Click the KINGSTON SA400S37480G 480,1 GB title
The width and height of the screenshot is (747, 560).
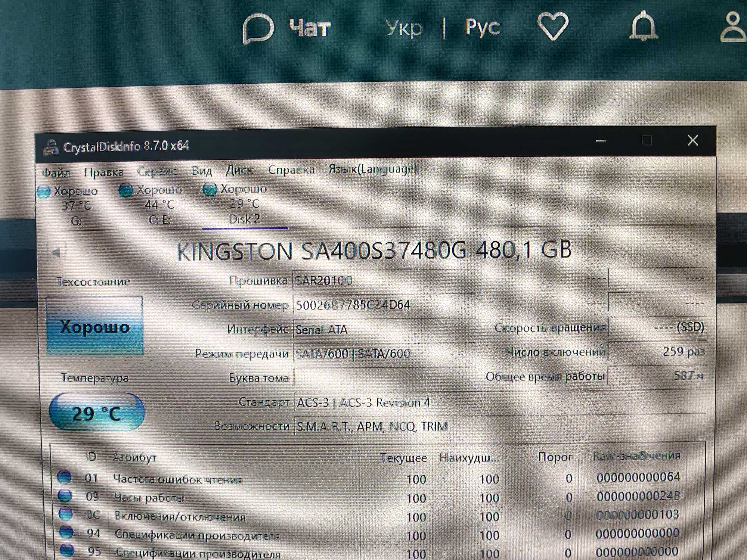point(374,250)
